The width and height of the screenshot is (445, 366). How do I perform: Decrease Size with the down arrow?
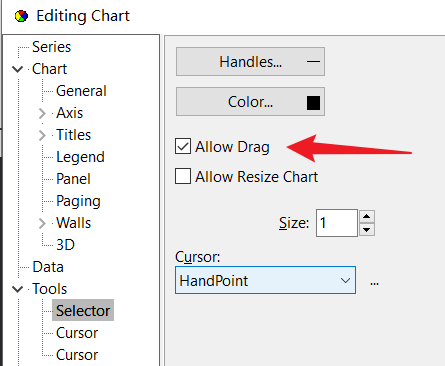pos(367,229)
